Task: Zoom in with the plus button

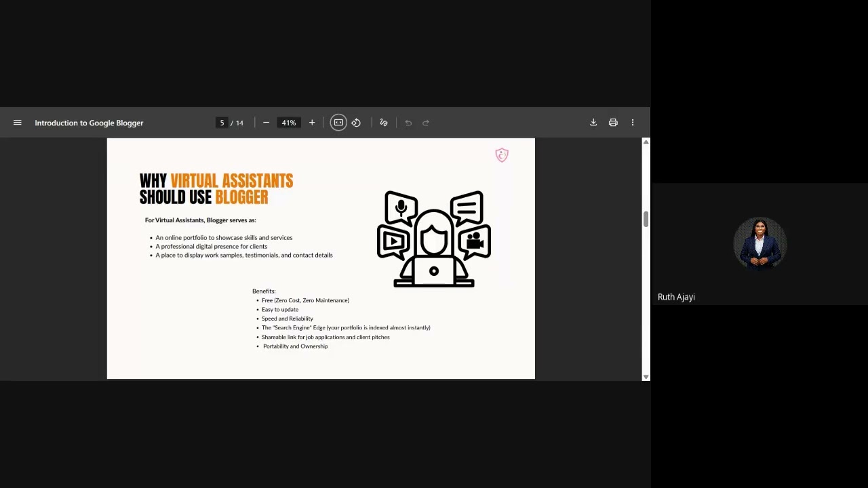Action: [312, 123]
